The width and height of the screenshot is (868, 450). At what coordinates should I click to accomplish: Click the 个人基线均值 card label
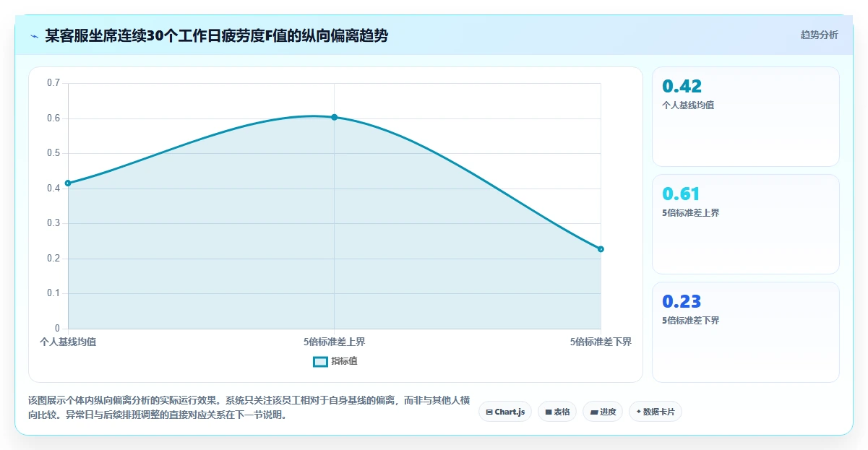[x=688, y=105]
